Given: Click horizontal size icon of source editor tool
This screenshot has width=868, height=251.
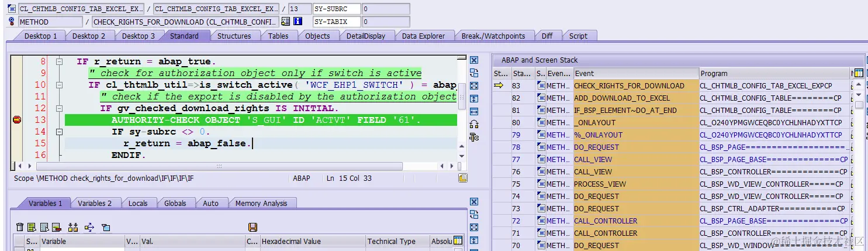Looking at the screenshot, I should (474, 111).
